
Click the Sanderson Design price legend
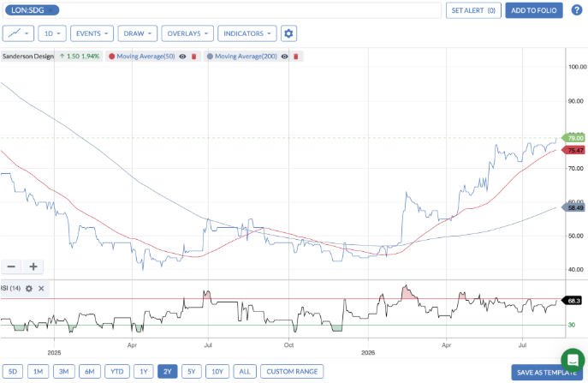click(x=51, y=57)
